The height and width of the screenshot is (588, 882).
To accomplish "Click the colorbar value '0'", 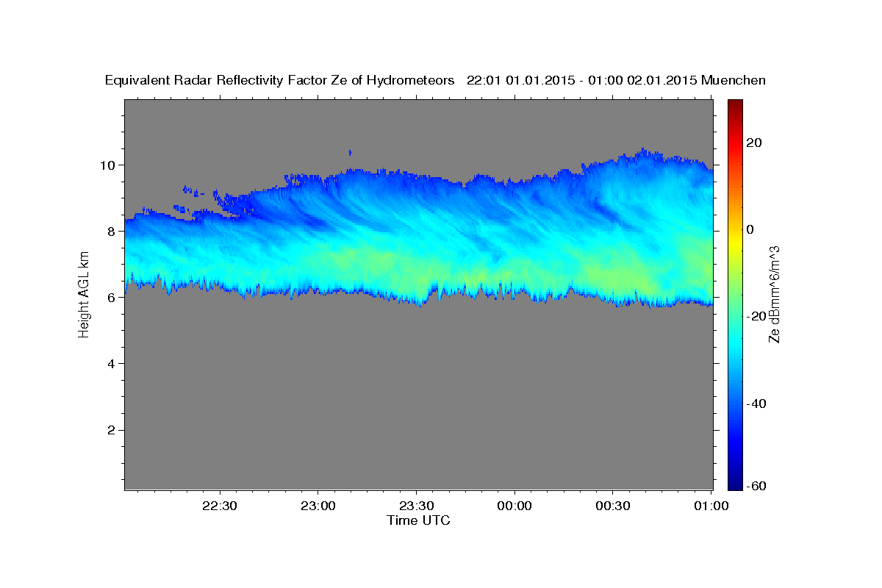I will pos(750,229).
